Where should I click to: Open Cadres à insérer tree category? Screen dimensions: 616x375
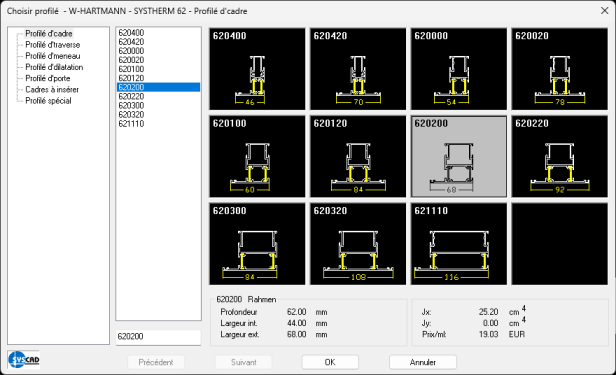click(x=52, y=90)
